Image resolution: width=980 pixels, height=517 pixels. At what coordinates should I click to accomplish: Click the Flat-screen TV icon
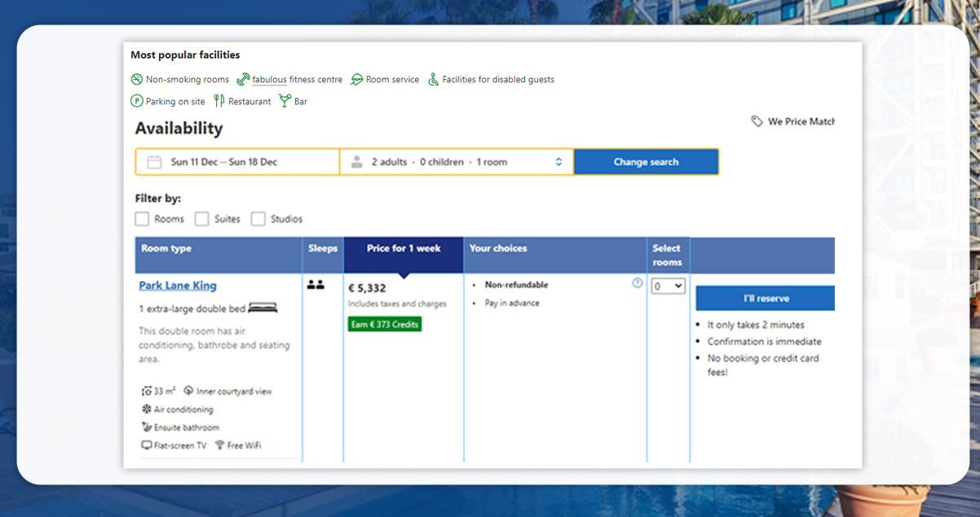[147, 445]
